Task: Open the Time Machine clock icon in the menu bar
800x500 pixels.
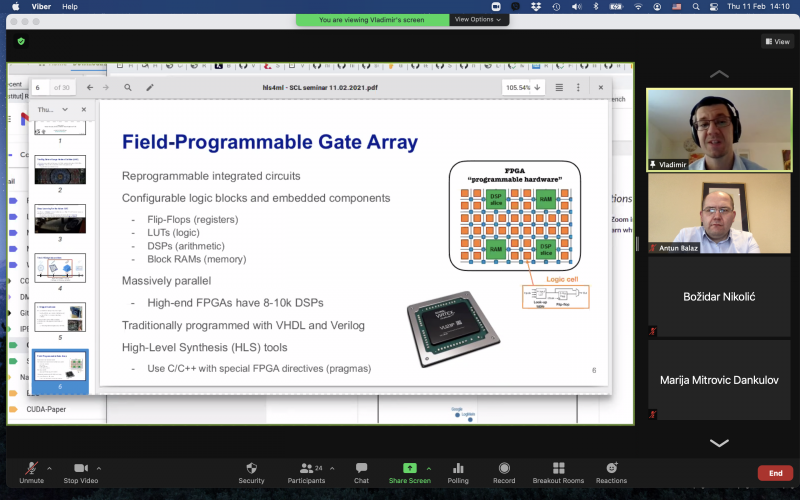Action: [x=556, y=7]
